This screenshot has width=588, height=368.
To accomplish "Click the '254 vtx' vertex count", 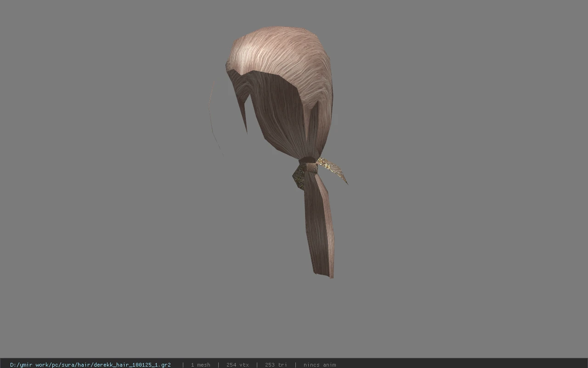I will click(x=237, y=365).
